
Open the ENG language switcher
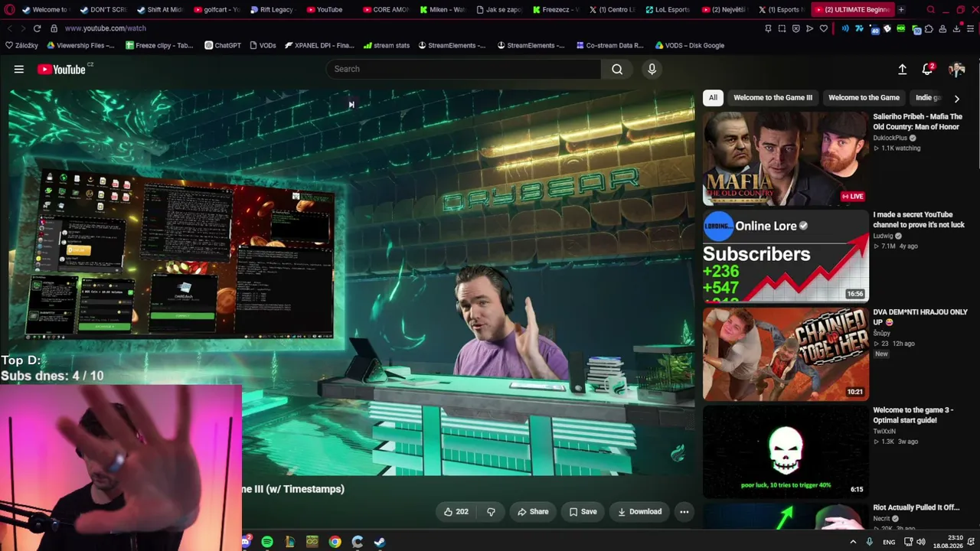coord(889,542)
